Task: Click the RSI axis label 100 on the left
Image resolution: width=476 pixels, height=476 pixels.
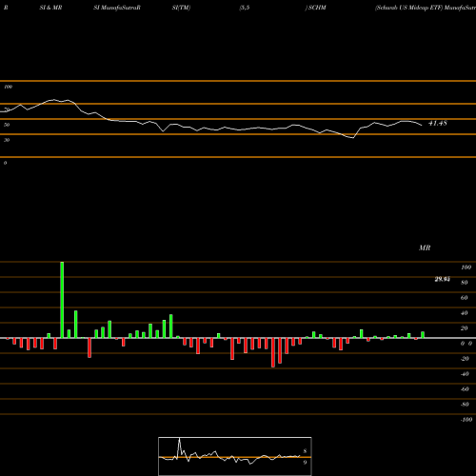Action: [9, 87]
